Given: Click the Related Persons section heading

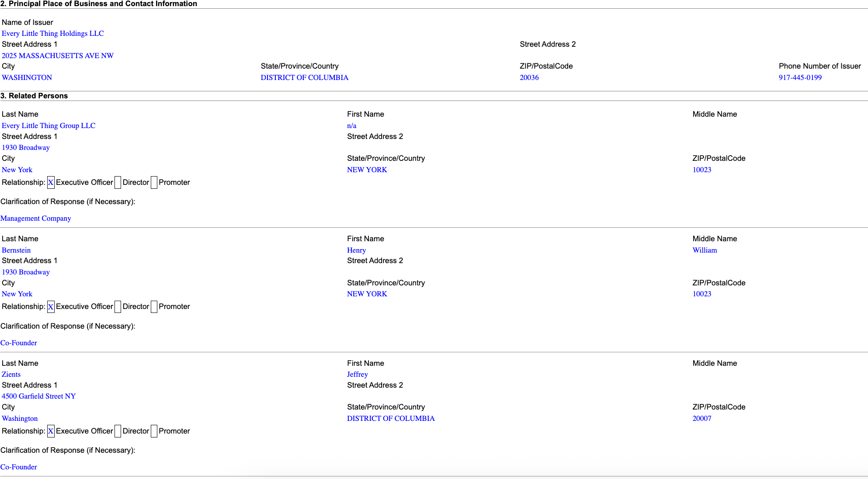Looking at the screenshot, I should (x=34, y=96).
